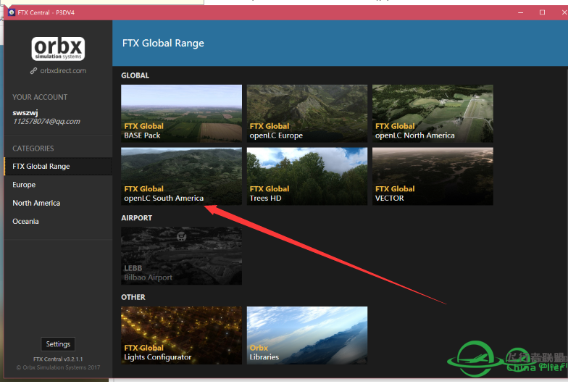Click the Orbx logo in sidebar
The height and width of the screenshot is (392, 568).
(x=58, y=49)
